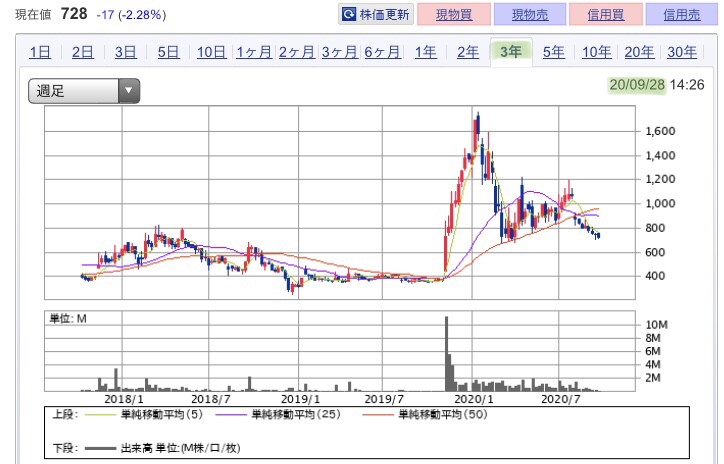
Task: Open the 信用買 margin buy link
Action: point(605,14)
